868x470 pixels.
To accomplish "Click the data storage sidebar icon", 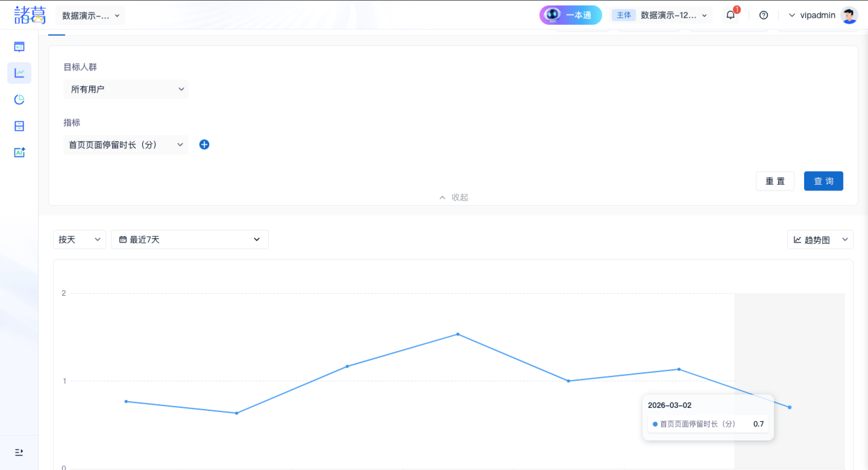I will click(19, 126).
